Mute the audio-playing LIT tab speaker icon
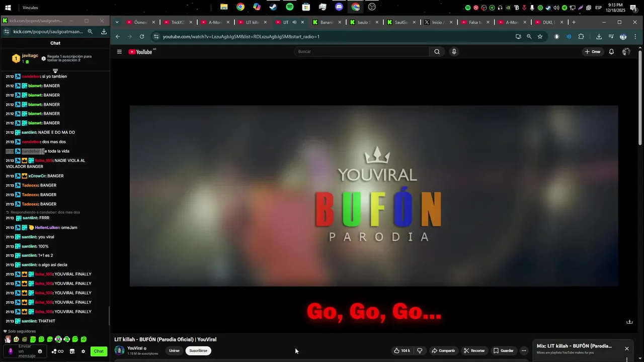Image resolution: width=644 pixels, height=362 pixels. (294, 22)
